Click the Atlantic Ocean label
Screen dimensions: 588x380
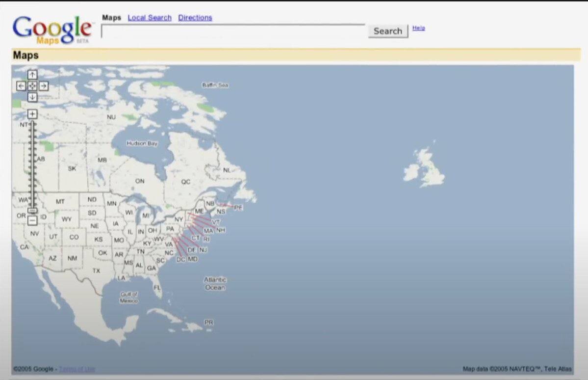coord(215,283)
